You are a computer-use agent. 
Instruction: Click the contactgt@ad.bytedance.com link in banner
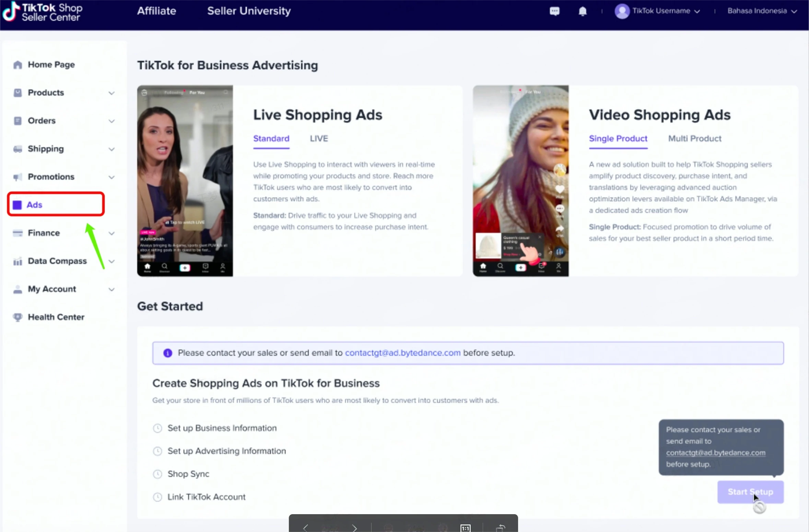[x=402, y=353]
